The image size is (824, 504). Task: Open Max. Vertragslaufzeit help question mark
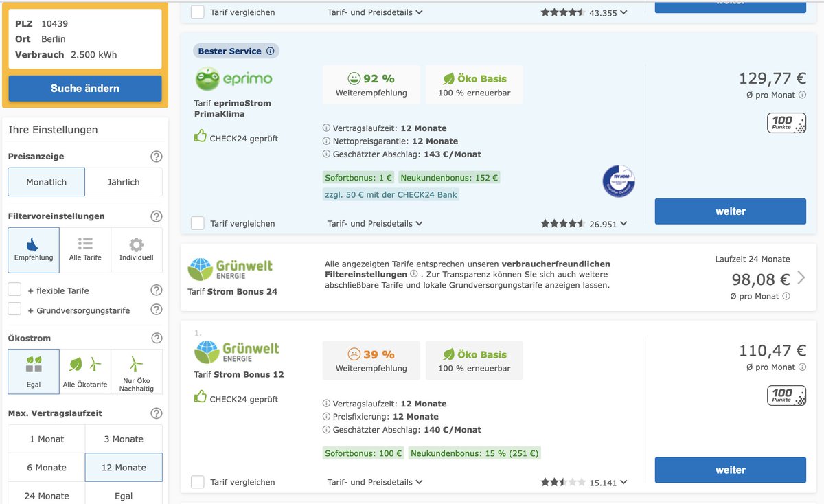(157, 413)
